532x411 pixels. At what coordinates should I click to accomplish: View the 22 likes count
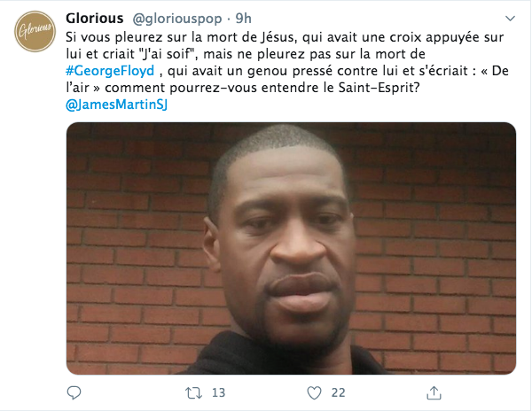coord(339,392)
